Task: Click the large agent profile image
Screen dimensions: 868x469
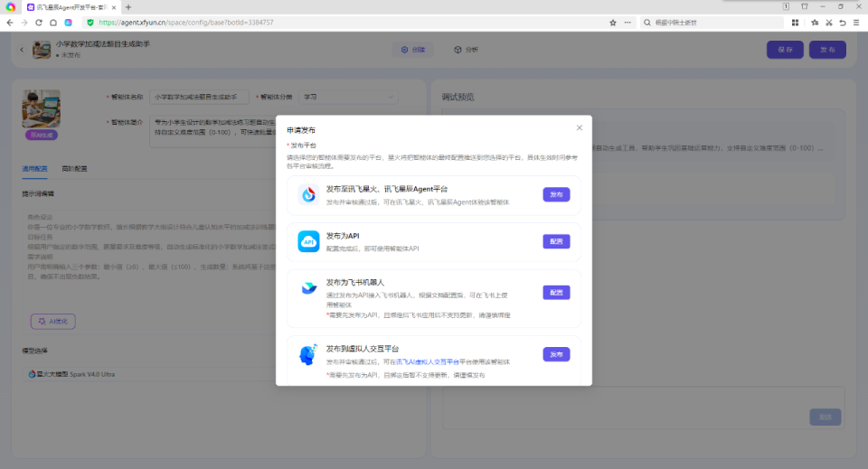Action: [41, 109]
